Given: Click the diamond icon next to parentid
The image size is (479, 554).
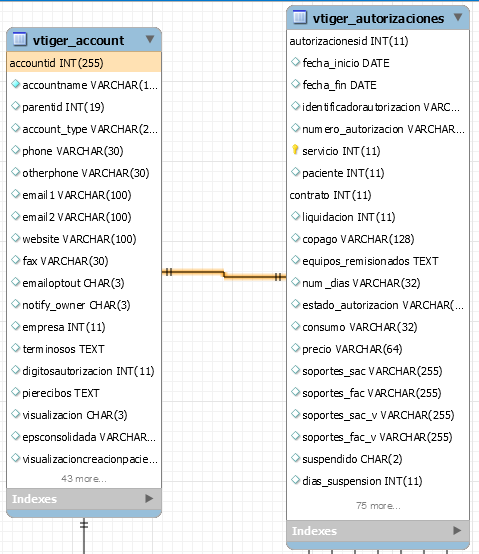Looking at the screenshot, I should (x=15, y=106).
